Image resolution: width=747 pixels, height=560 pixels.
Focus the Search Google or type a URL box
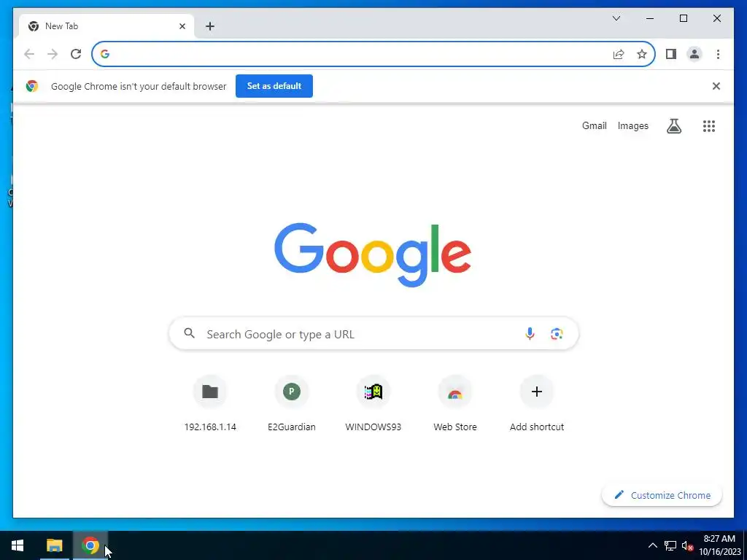pos(374,334)
